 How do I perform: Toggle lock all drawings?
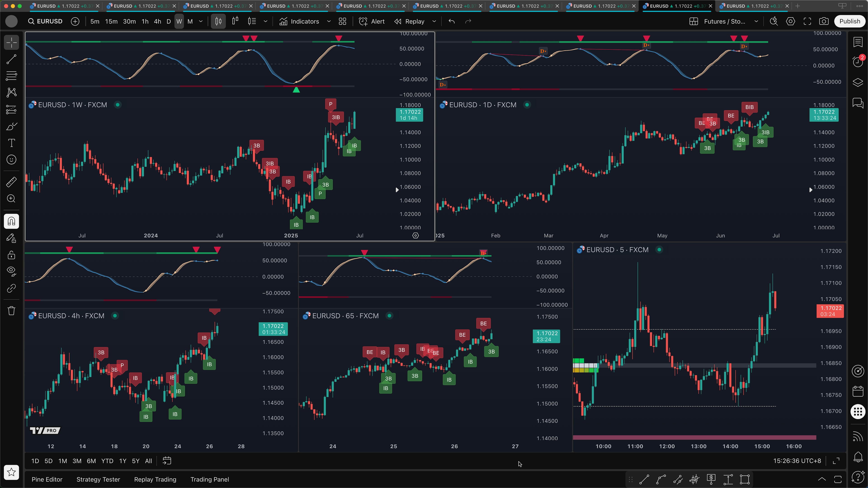[x=12, y=255]
